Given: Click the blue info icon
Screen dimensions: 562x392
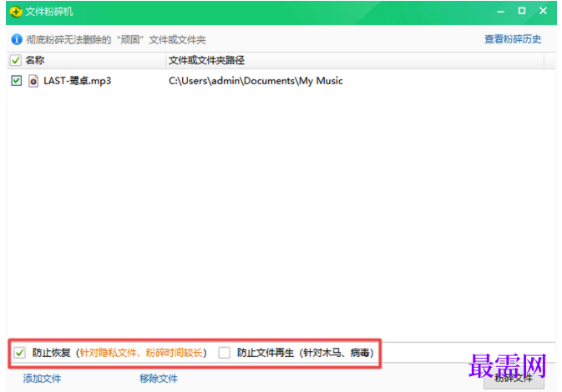Looking at the screenshot, I should [x=17, y=39].
